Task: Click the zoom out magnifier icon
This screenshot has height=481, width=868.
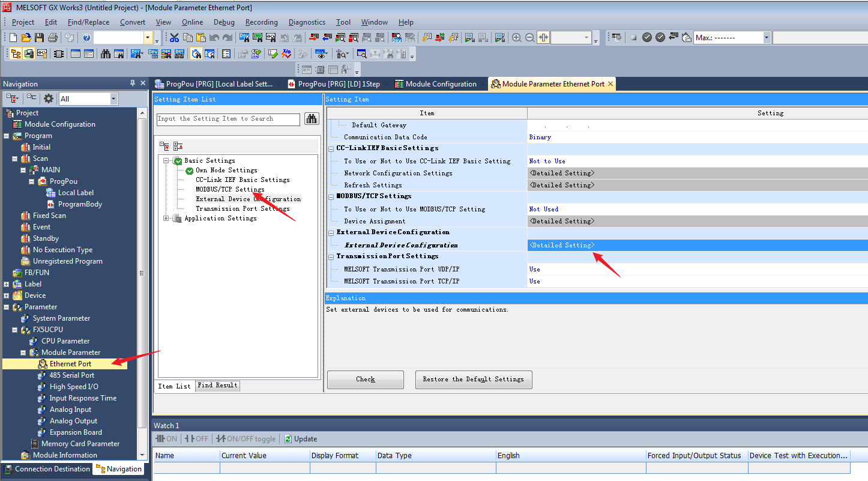Action: click(529, 38)
